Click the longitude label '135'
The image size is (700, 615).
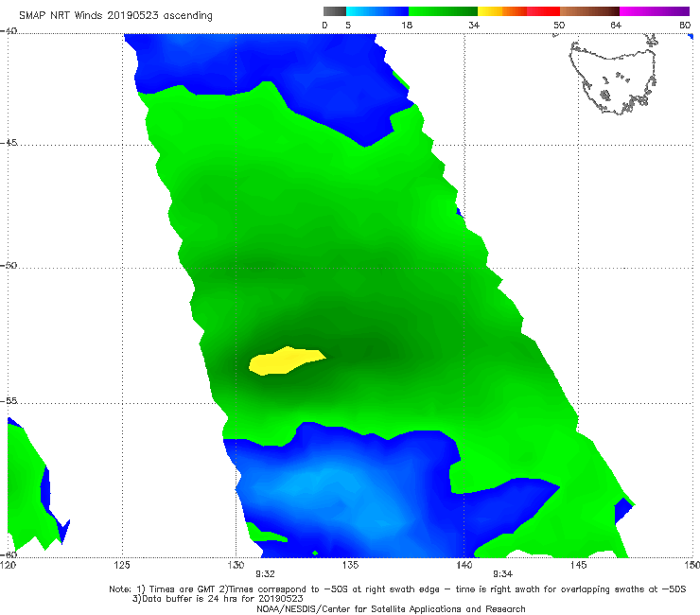pyautogui.click(x=350, y=565)
